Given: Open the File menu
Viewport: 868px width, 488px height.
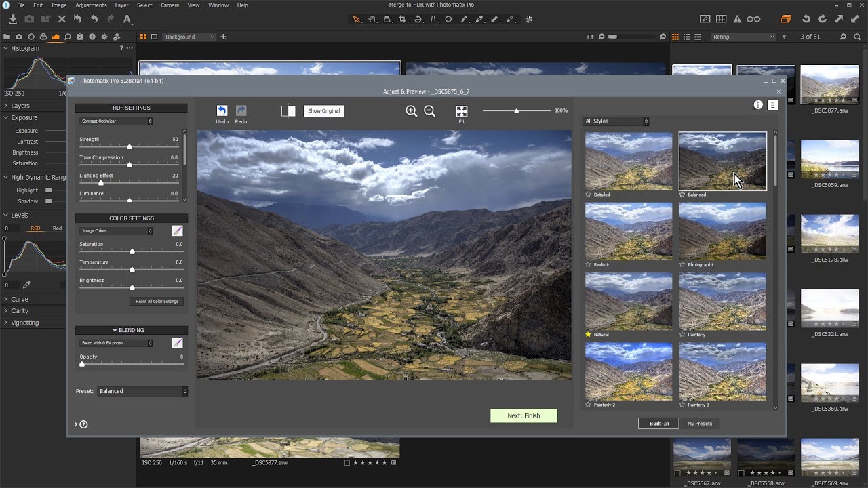Looking at the screenshot, I should (x=20, y=5).
